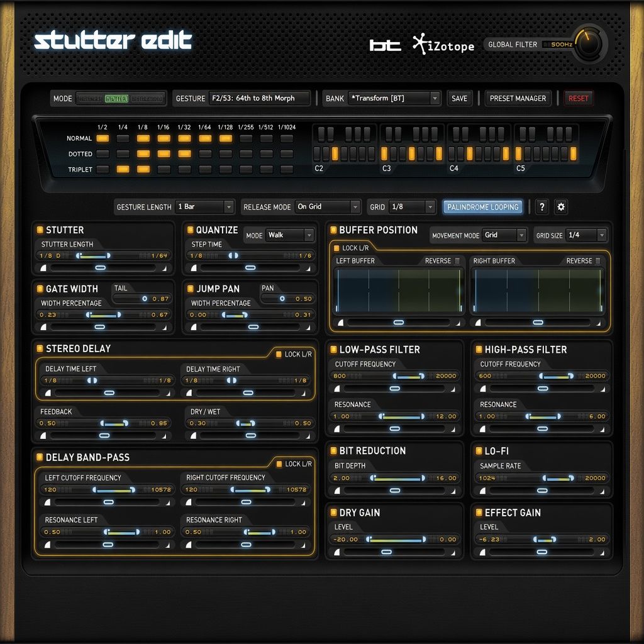Disable the Stutter module enable light
This screenshot has height=644, width=644.
pos(40,230)
